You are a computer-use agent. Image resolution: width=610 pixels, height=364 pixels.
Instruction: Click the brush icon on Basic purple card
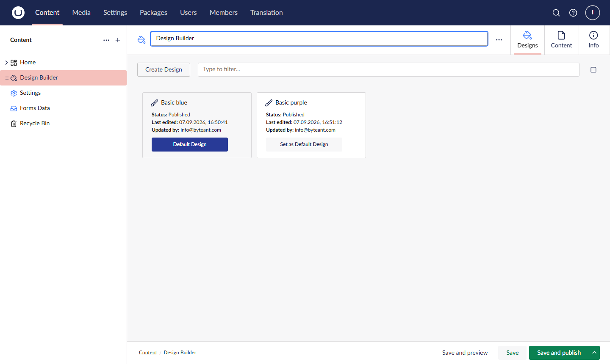tap(269, 103)
